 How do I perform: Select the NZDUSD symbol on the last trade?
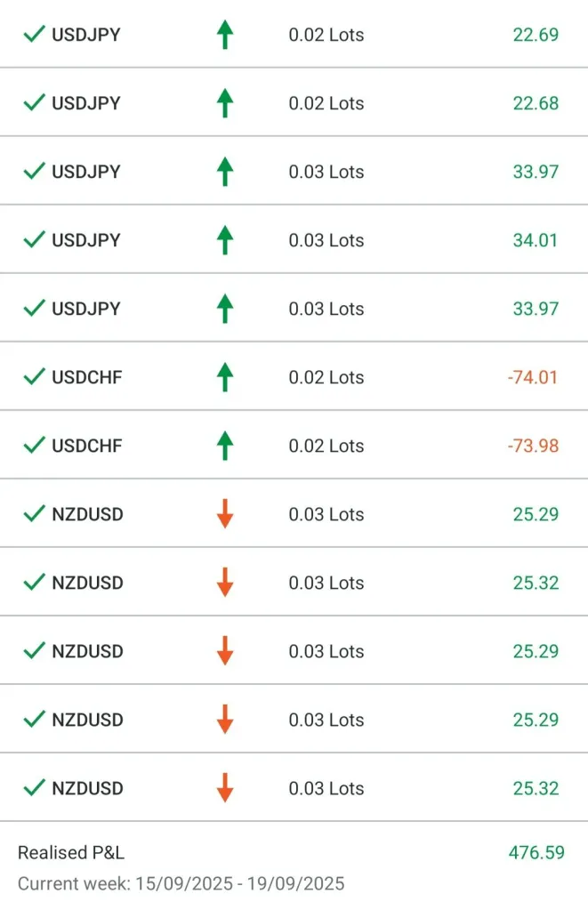87,788
